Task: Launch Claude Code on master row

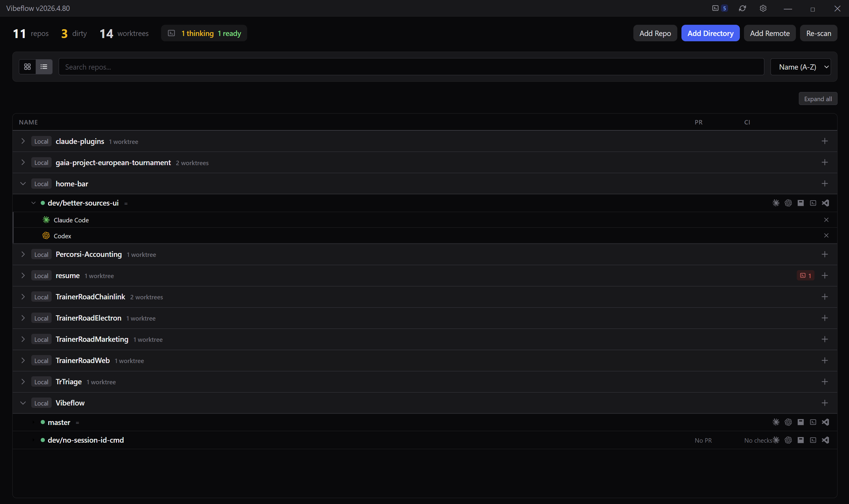Action: pos(776,422)
